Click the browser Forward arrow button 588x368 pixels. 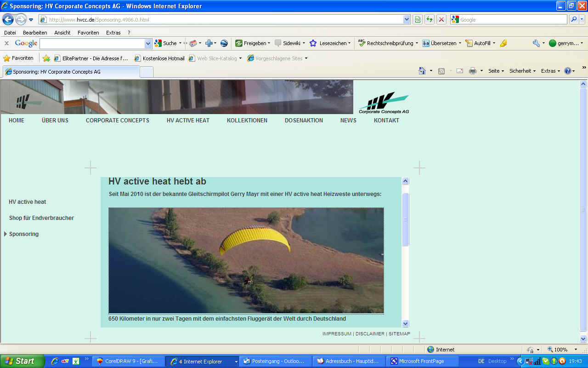pos(21,19)
